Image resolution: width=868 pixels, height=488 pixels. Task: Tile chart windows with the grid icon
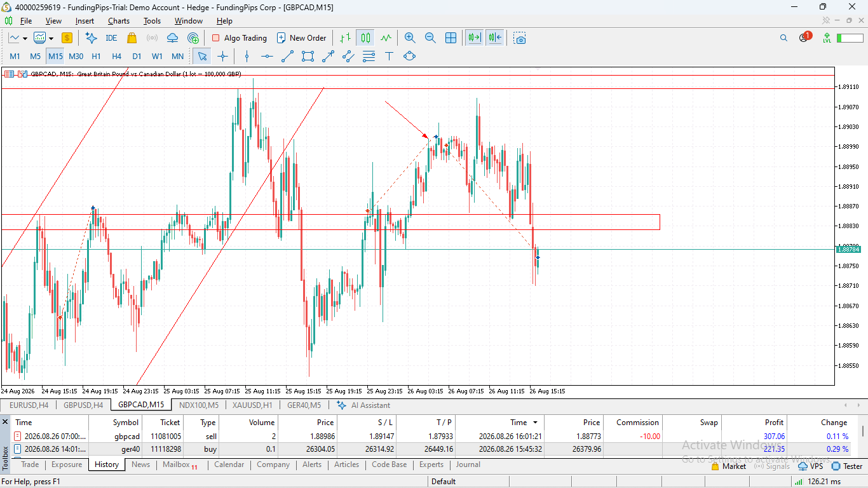(x=451, y=38)
